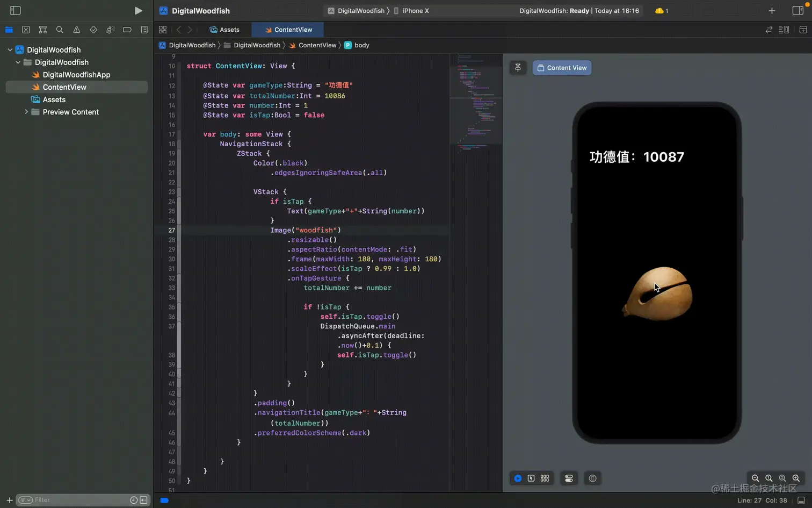Select the Preview Content folder row

coord(76,112)
